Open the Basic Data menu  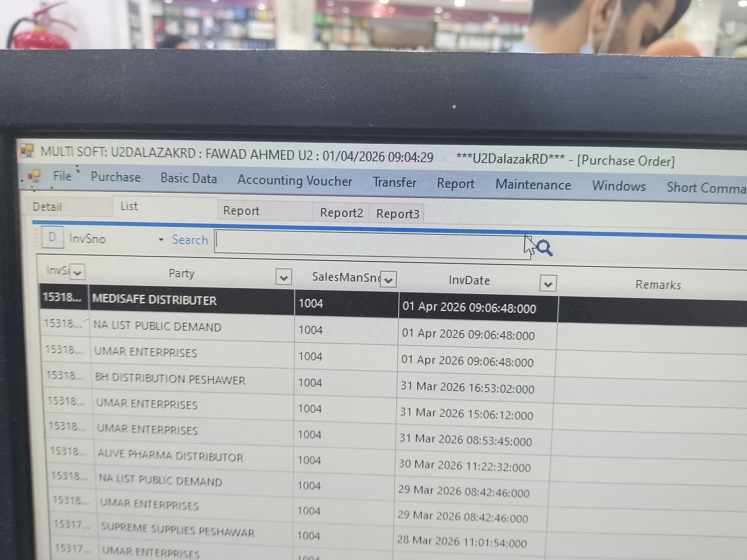click(x=189, y=178)
